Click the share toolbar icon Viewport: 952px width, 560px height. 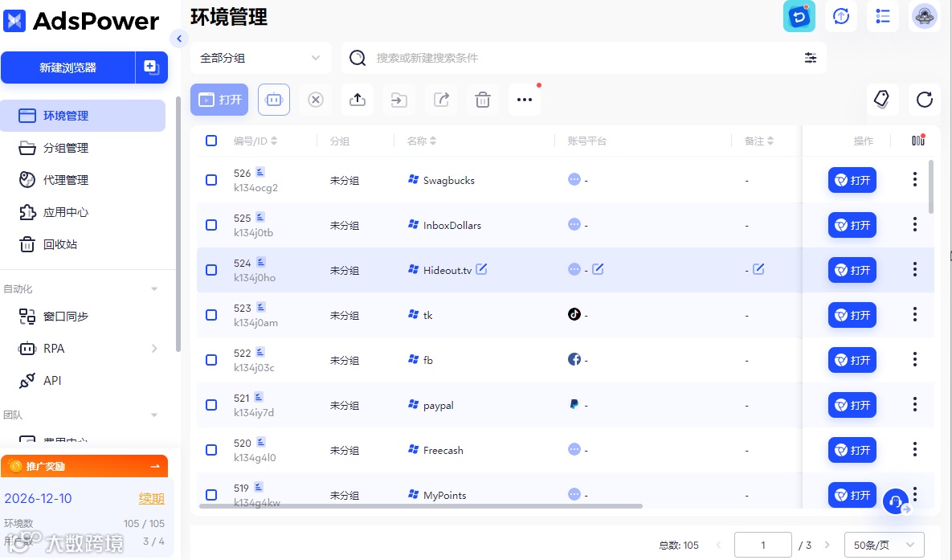[x=441, y=100]
